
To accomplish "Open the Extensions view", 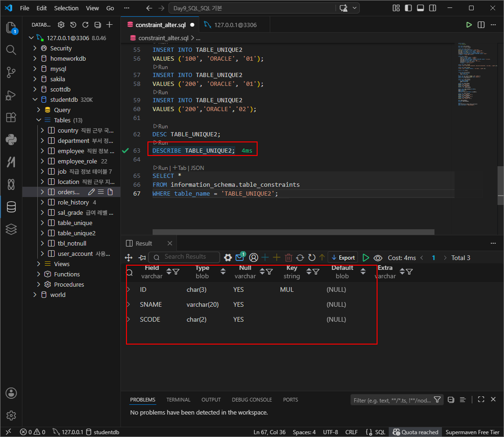I will [11, 117].
